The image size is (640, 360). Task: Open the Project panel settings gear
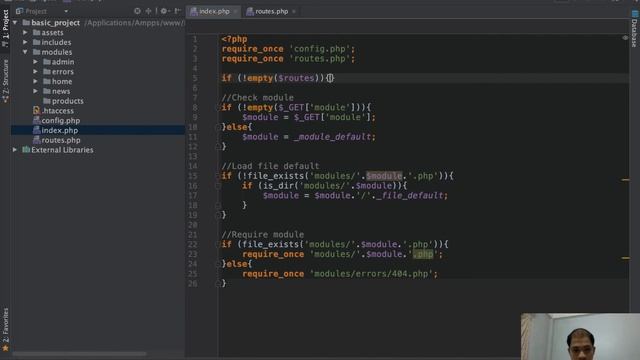[164, 11]
